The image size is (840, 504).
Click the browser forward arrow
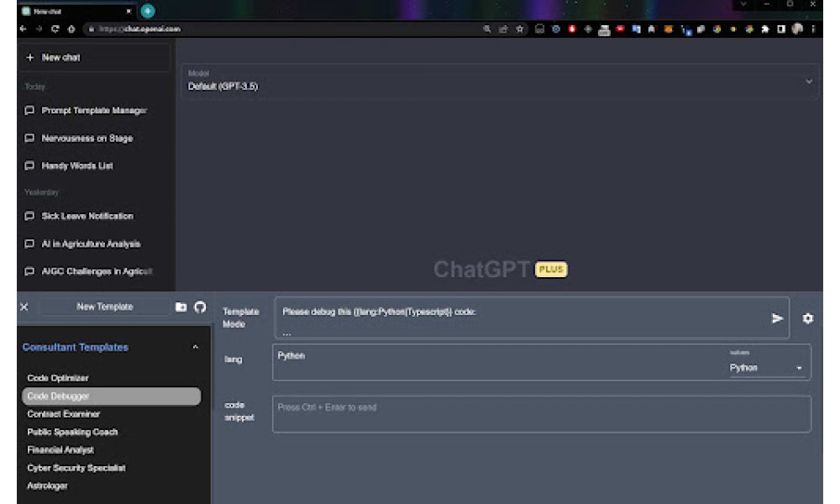point(39,29)
